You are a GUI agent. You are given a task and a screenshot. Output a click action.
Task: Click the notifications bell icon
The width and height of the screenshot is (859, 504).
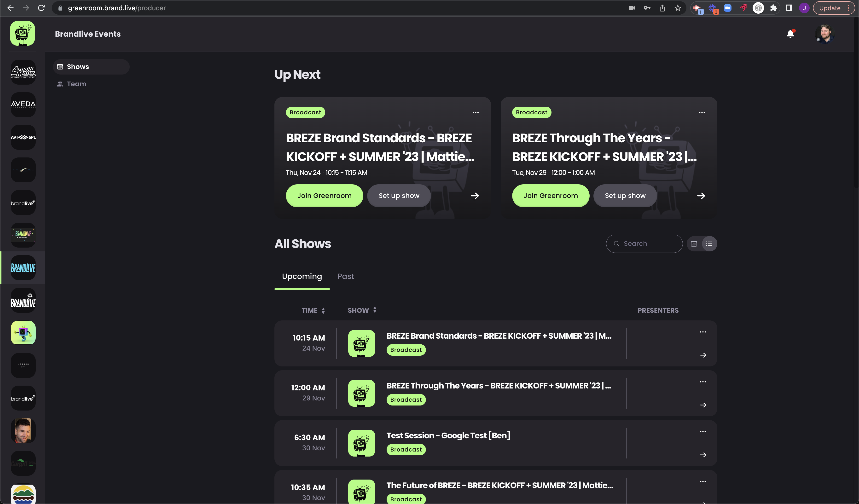coord(790,34)
